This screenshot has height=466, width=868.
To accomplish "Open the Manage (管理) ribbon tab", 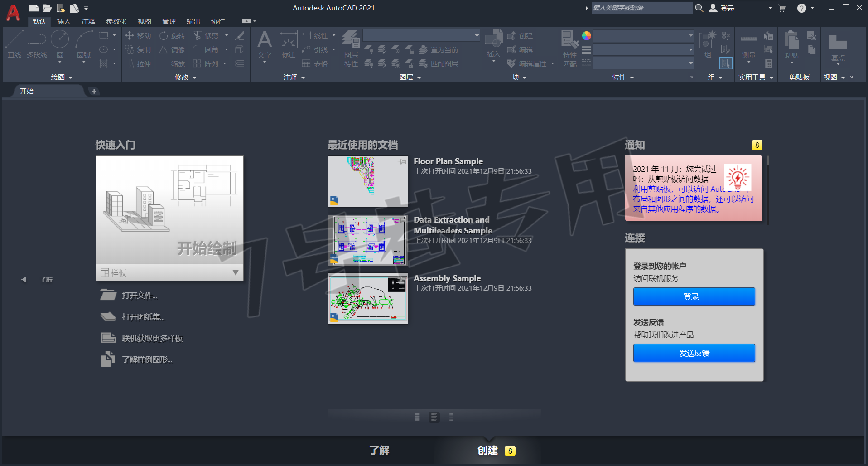I will (169, 21).
